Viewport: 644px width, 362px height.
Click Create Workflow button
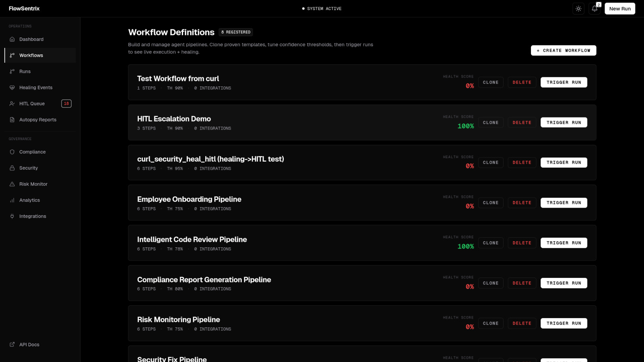[563, 50]
